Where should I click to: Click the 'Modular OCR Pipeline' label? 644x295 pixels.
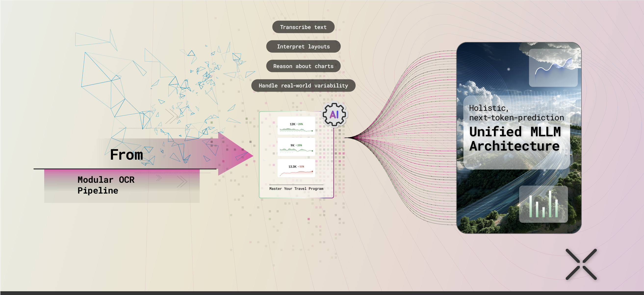point(106,185)
